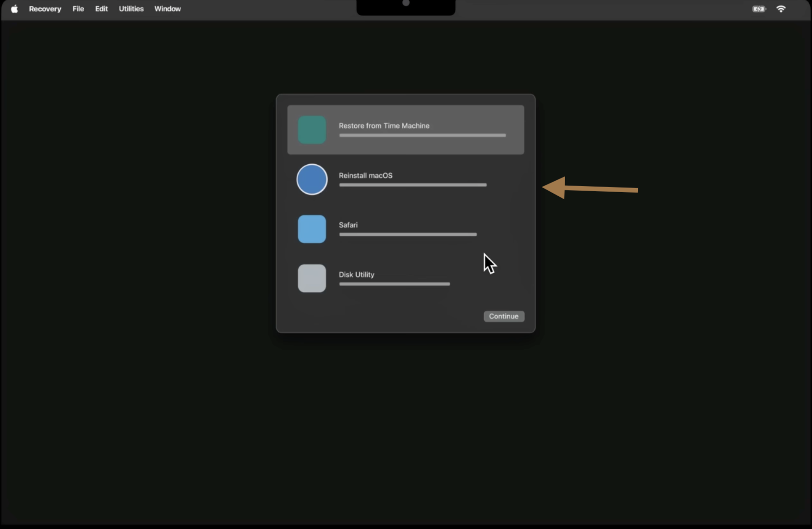Click the Apple logo in menu bar
The image size is (812, 529).
point(14,9)
